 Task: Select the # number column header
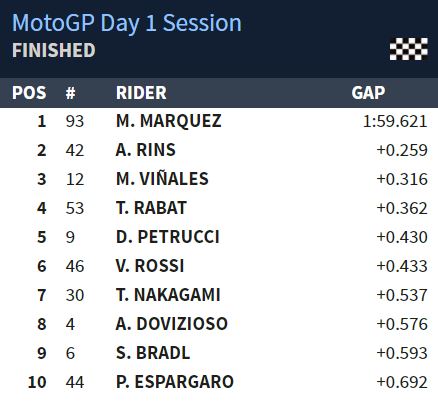click(x=70, y=93)
